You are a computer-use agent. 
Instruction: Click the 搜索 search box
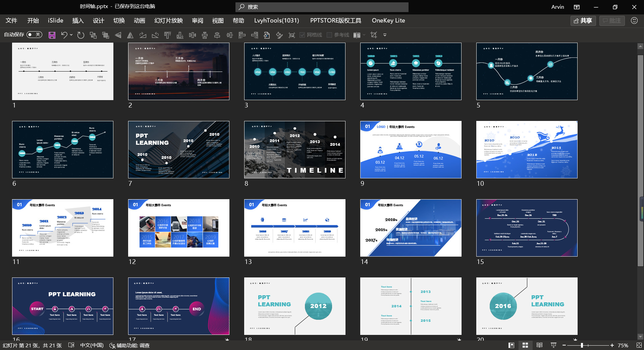point(322,7)
